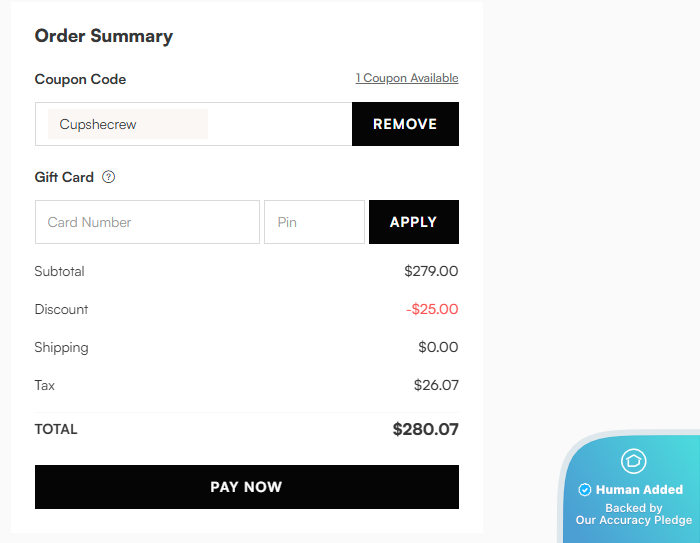Screen dimensions: 700x543
Task: Click the $0.00 shipping amount
Action: click(x=438, y=347)
